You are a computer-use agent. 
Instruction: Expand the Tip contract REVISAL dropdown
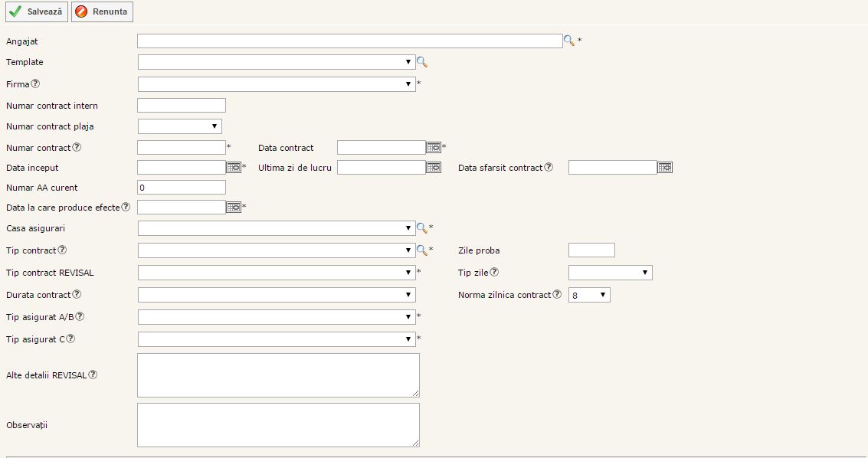[x=277, y=273]
